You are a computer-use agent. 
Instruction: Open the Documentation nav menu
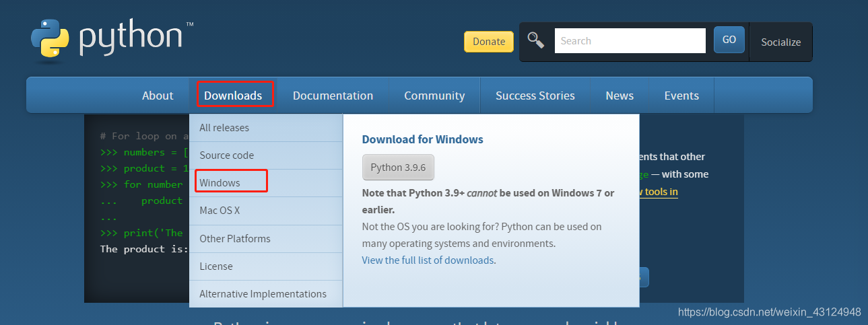[x=333, y=96]
